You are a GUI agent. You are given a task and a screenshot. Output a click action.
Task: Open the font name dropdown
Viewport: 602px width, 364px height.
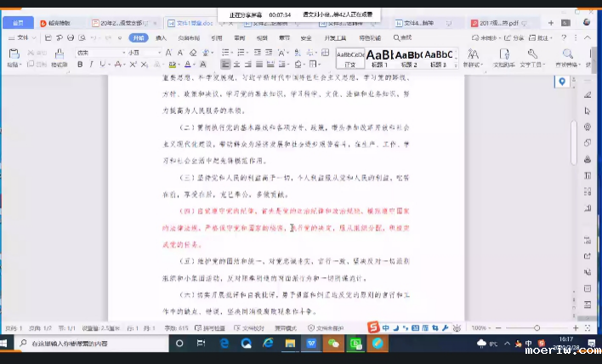[x=123, y=53]
